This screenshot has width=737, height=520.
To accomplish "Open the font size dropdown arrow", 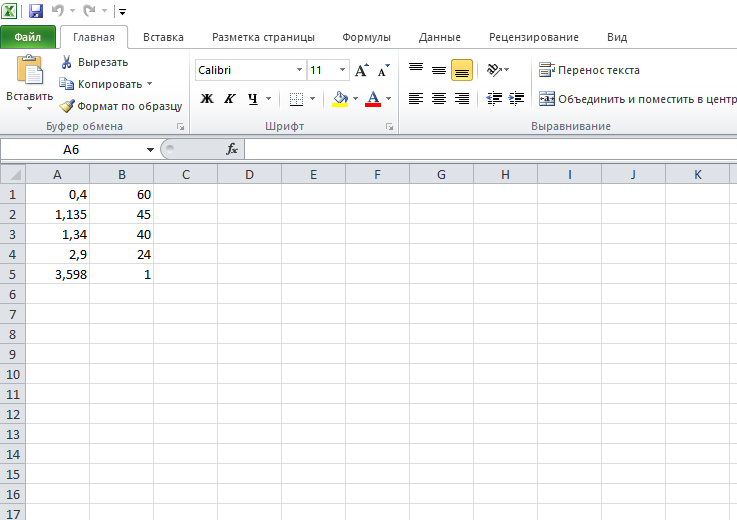I will click(x=343, y=71).
